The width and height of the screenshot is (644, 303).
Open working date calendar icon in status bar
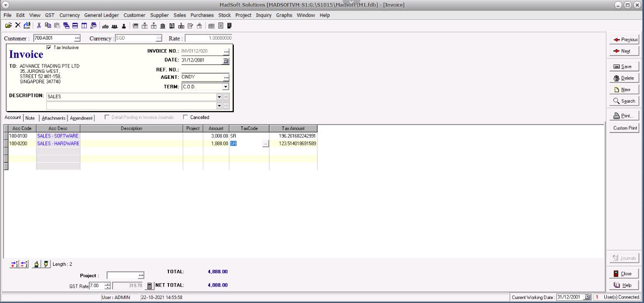point(588,297)
